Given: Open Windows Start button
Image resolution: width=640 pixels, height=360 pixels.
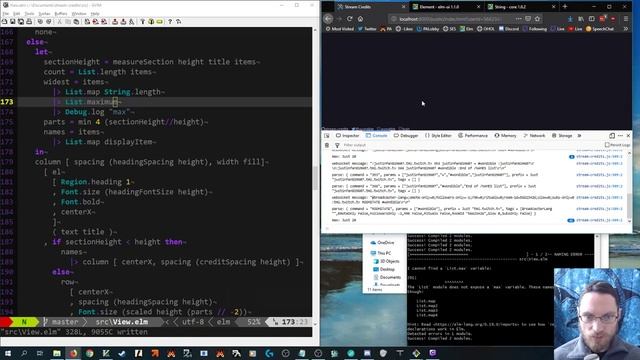Looking at the screenshot, I should [7, 353].
